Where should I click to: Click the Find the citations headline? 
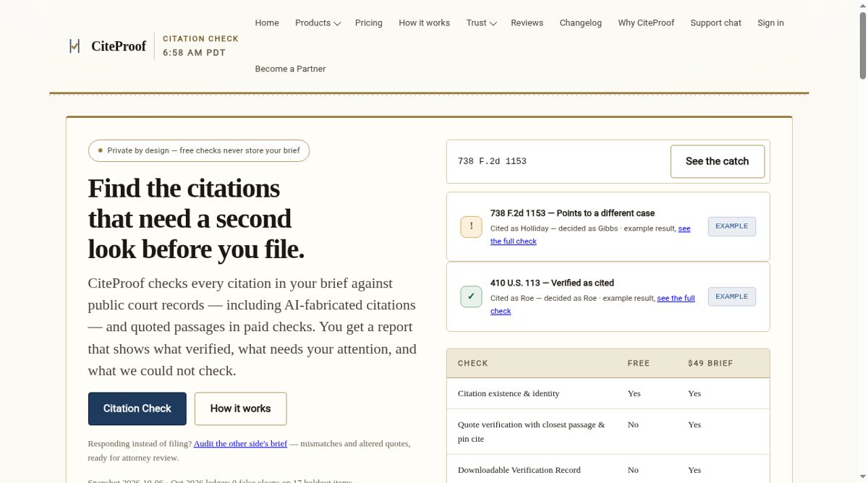[196, 218]
